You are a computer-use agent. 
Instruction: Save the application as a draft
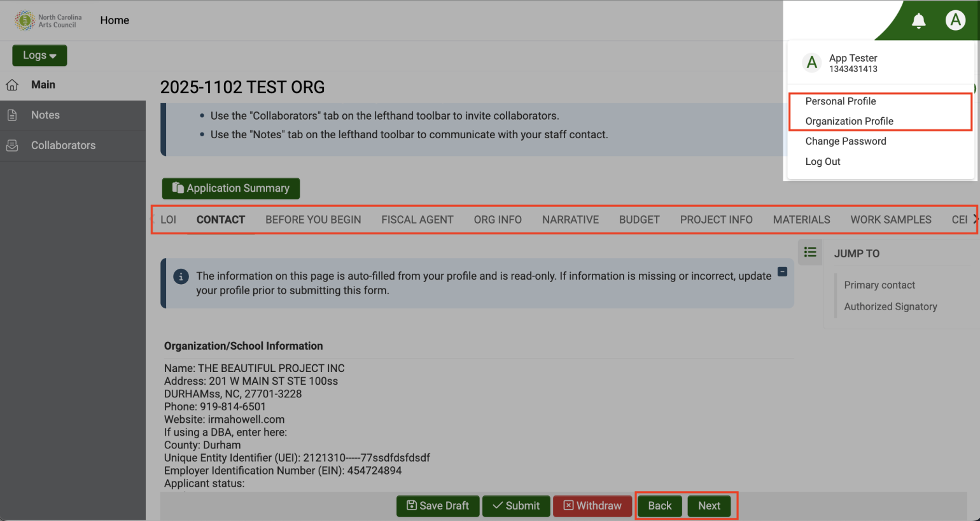[438, 506]
